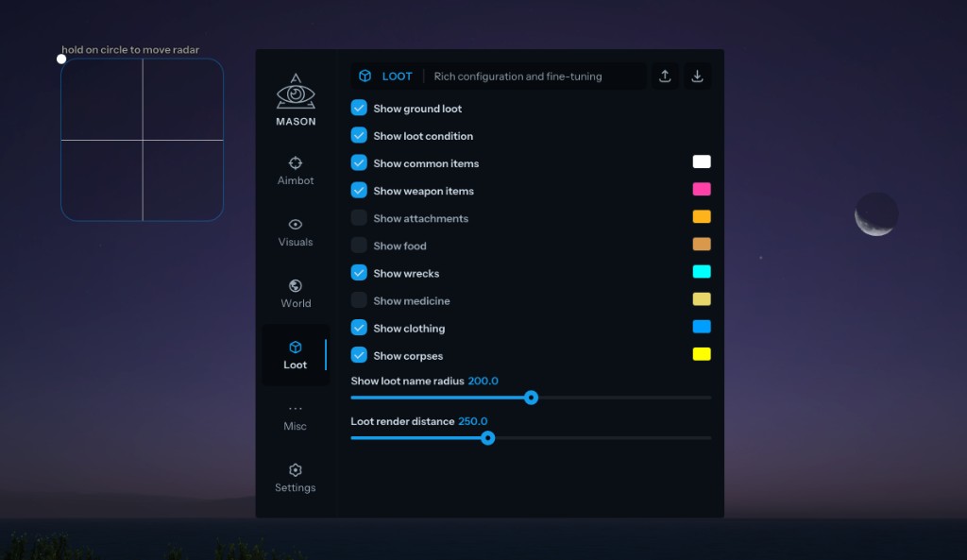Image resolution: width=967 pixels, height=560 pixels.
Task: Open the Visuals eye section
Action: (x=296, y=231)
